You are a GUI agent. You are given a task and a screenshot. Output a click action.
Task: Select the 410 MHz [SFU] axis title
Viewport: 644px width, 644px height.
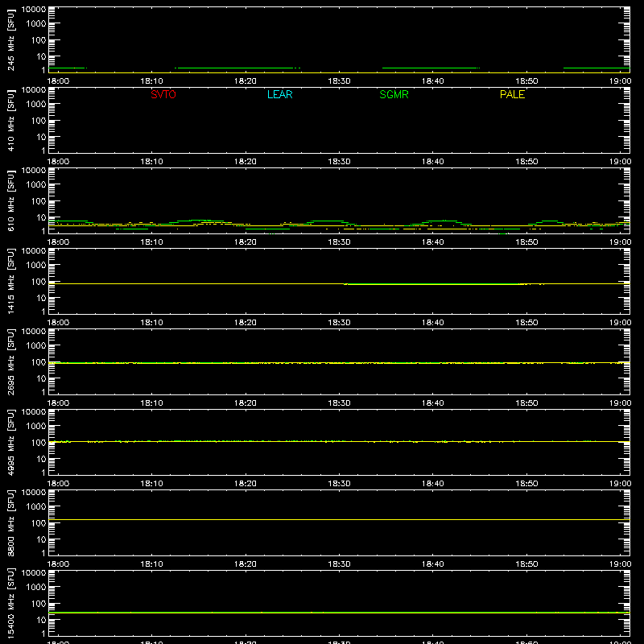click(10, 121)
